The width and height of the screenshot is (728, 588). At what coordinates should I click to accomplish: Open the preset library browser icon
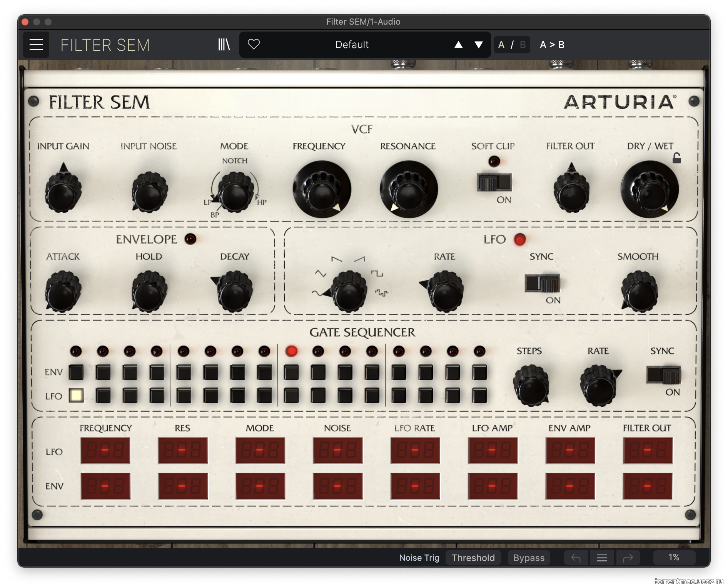tap(224, 45)
